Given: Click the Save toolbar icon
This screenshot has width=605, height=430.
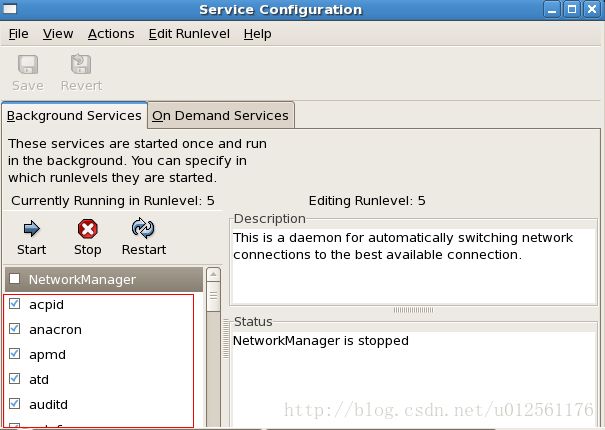Looking at the screenshot, I should click(x=28, y=64).
